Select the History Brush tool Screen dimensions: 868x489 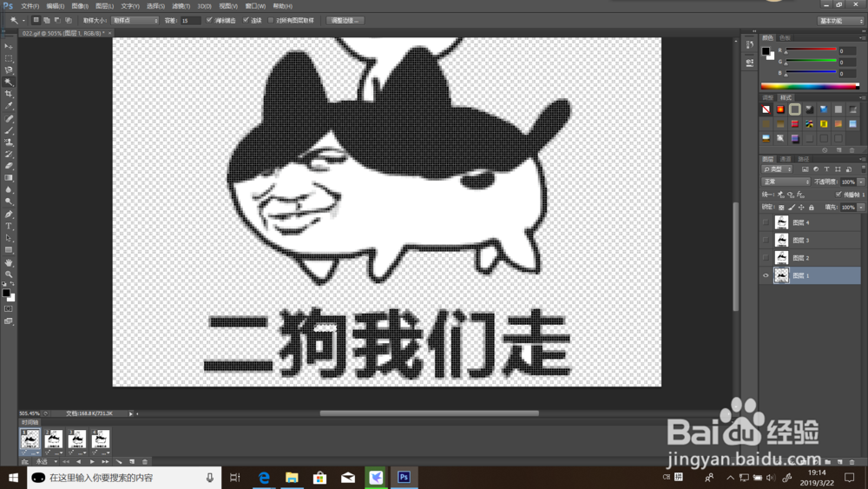[9, 154]
